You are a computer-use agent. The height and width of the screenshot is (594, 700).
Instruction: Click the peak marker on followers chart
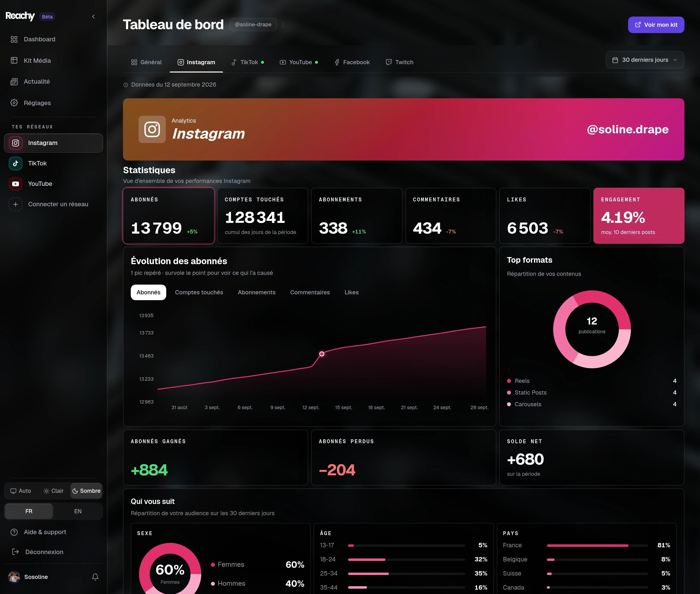tap(322, 354)
